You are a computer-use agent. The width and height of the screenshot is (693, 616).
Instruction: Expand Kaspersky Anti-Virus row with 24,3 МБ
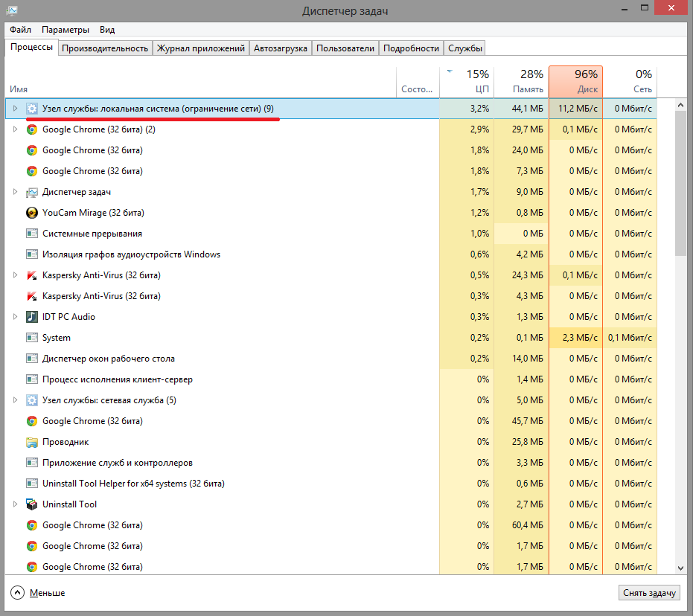pyautogui.click(x=15, y=275)
